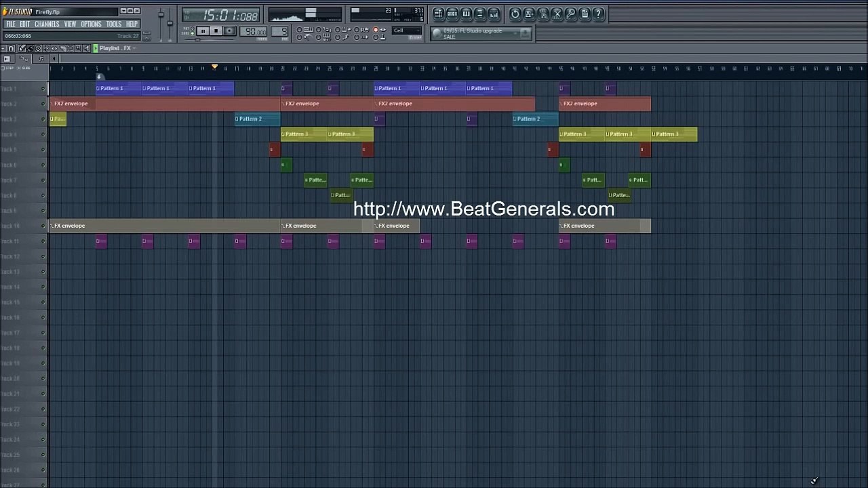
Task: Open the OPTIONS menu
Action: tap(91, 24)
